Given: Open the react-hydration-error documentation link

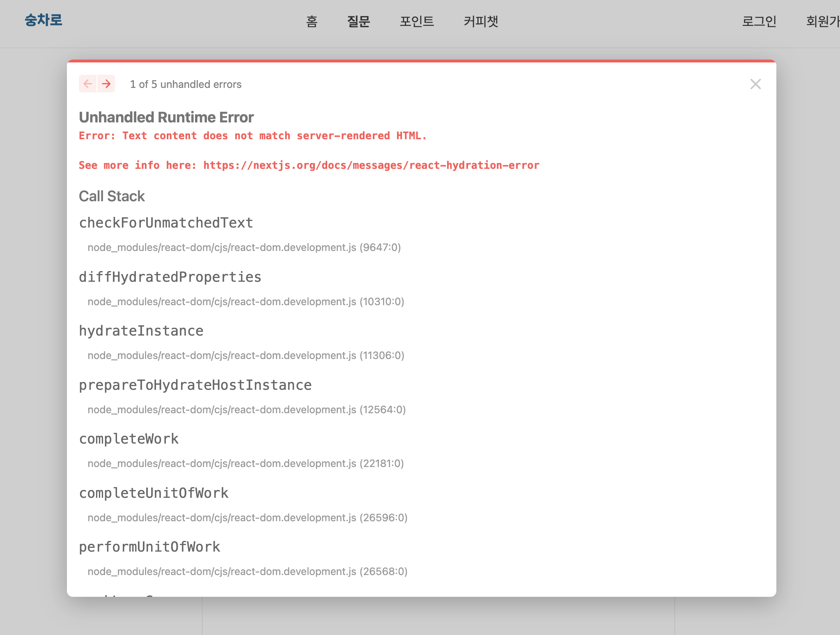Looking at the screenshot, I should point(370,165).
